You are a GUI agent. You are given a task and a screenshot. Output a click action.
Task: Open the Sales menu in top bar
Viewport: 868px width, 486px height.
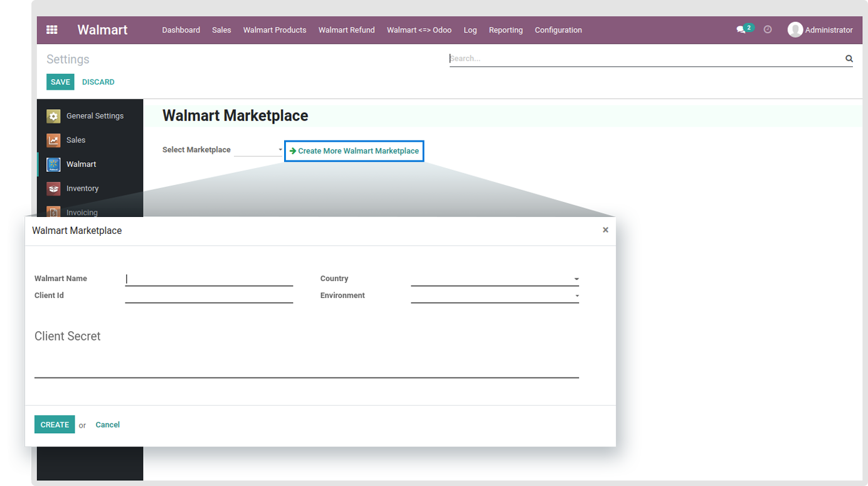click(221, 30)
